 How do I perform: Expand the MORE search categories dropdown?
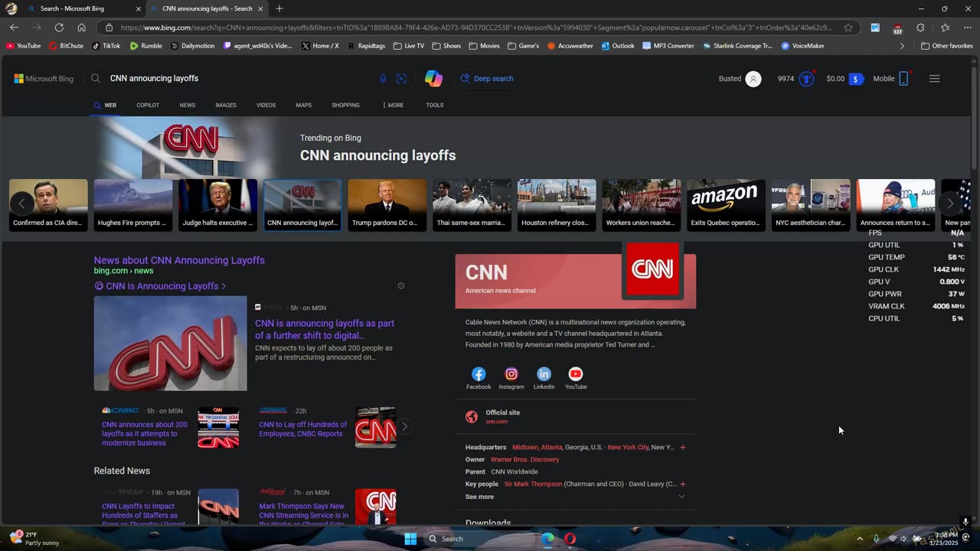pos(393,105)
